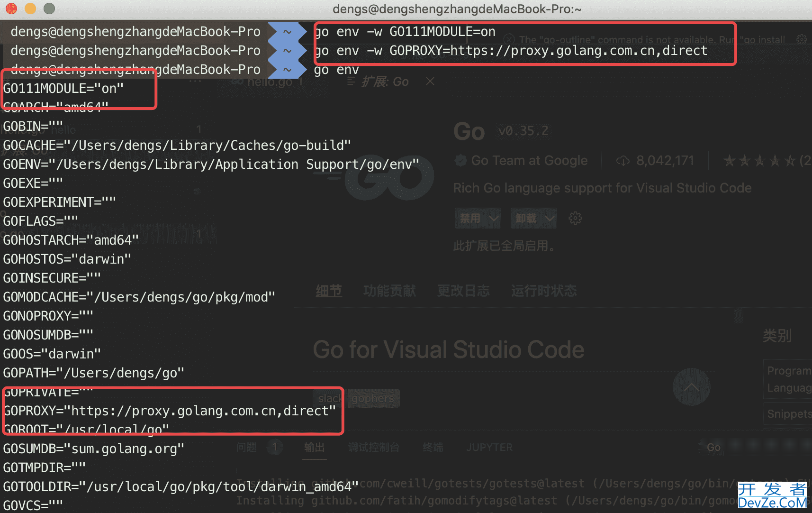This screenshot has height=513, width=812.
Task: Click the zoom traffic-light button of terminal window
Action: pyautogui.click(x=49, y=9)
